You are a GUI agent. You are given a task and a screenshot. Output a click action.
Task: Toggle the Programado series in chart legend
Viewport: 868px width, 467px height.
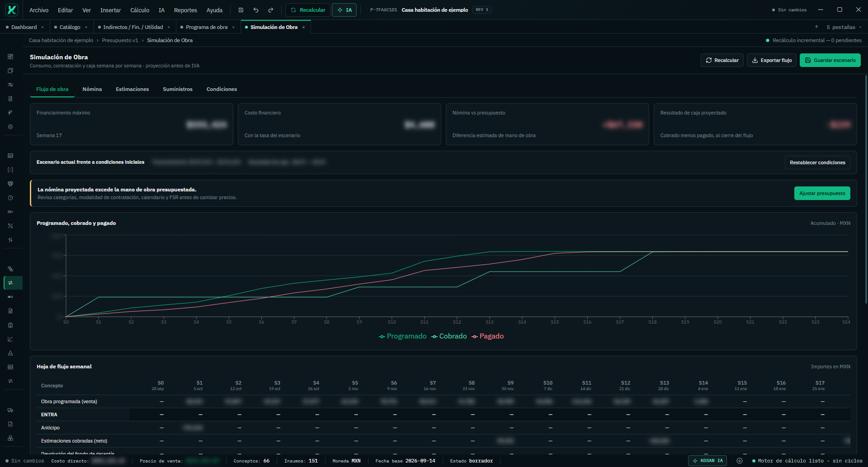pos(402,336)
